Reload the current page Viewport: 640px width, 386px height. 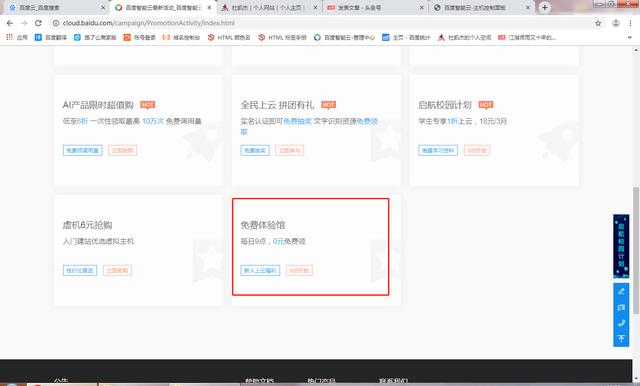pyautogui.click(x=38, y=23)
